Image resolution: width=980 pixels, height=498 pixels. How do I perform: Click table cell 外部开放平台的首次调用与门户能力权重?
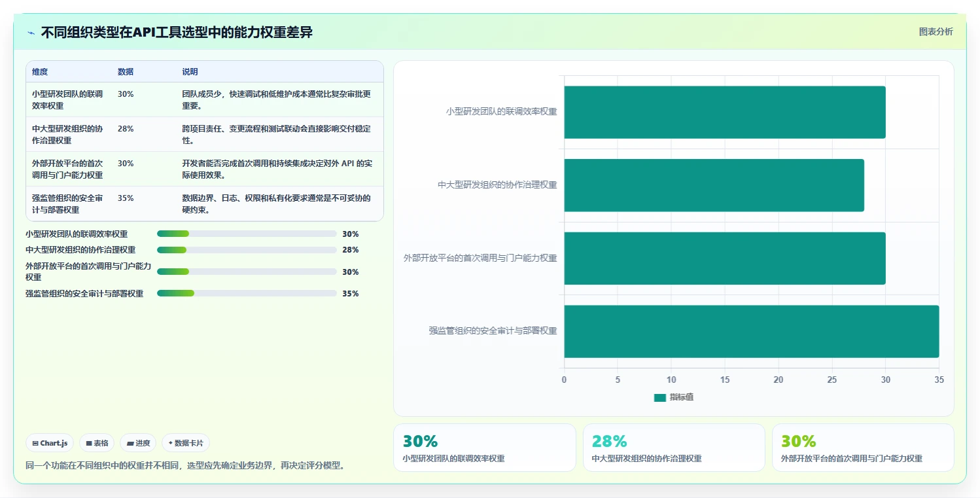coord(68,169)
